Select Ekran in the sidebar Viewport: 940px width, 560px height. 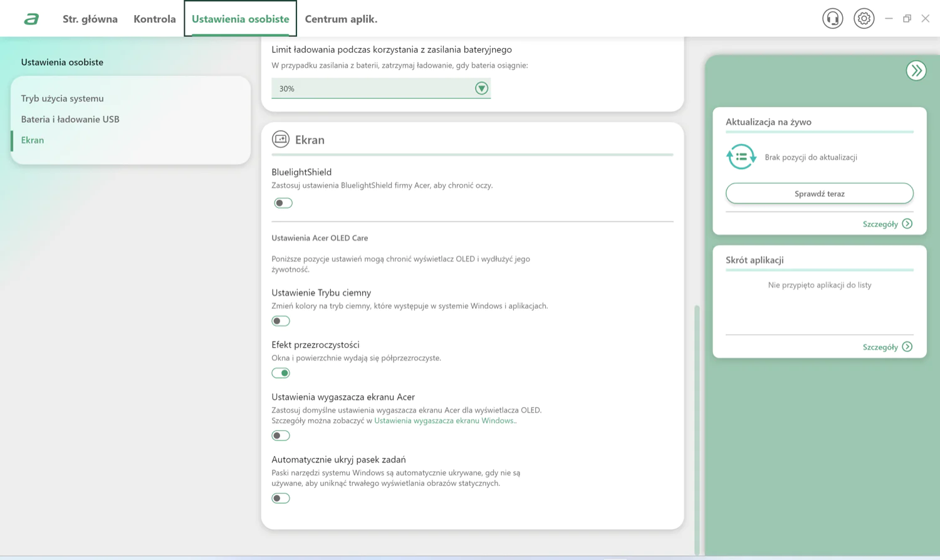click(33, 140)
